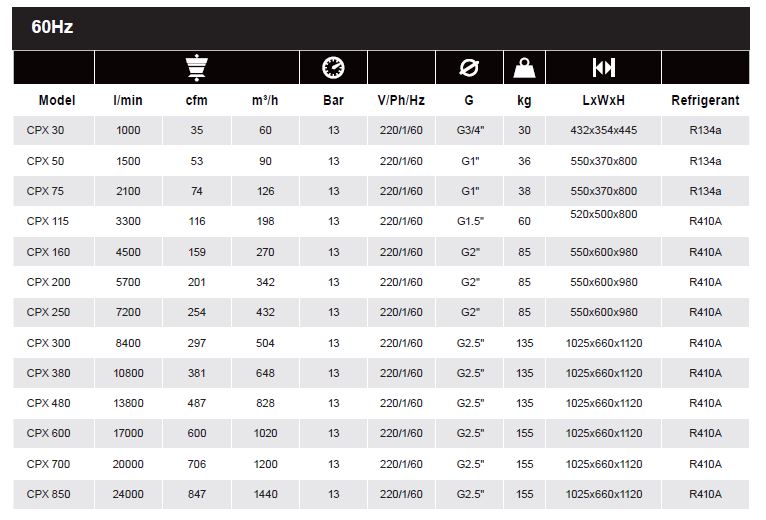Click R134a in the CPX 30 row
The height and width of the screenshot is (520, 766).
[x=705, y=130]
